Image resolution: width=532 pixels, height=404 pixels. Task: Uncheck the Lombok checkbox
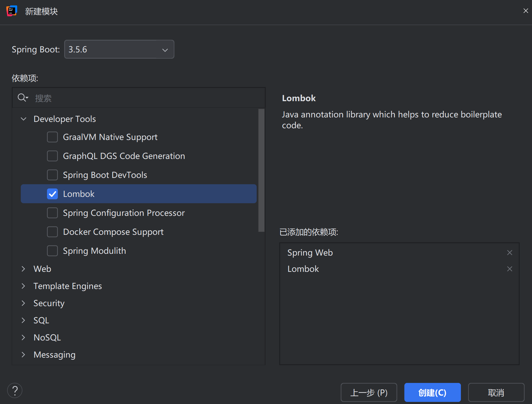(x=52, y=194)
